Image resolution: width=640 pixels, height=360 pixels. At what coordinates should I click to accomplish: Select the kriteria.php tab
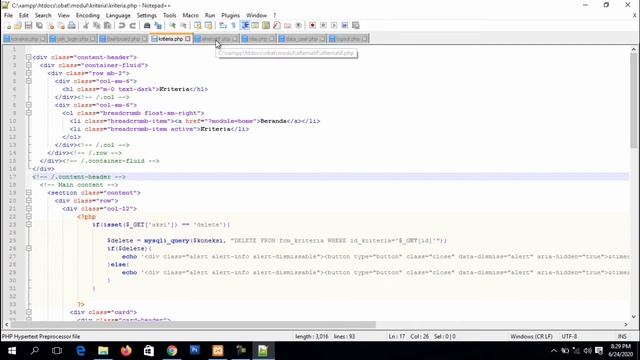coord(170,39)
